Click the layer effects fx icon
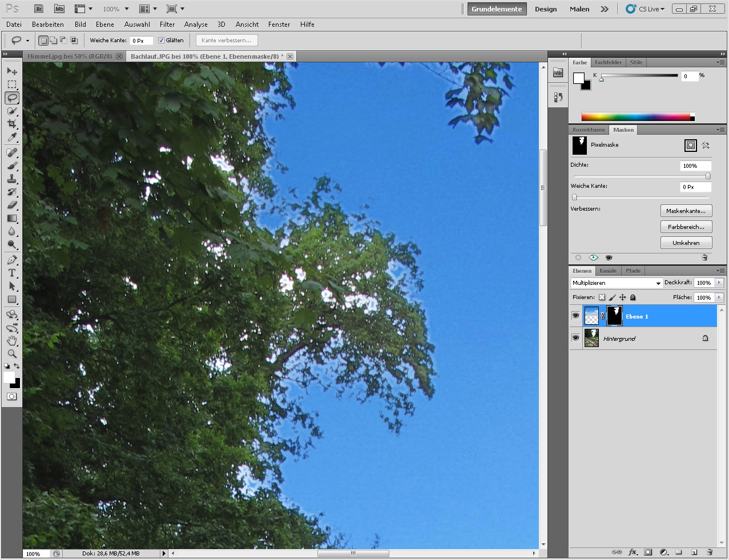This screenshot has width=729, height=560. coord(633,552)
